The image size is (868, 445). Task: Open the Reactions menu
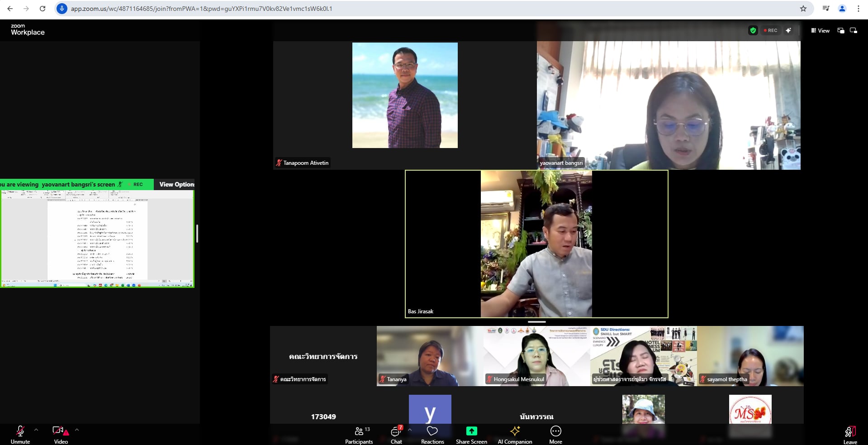point(432,435)
